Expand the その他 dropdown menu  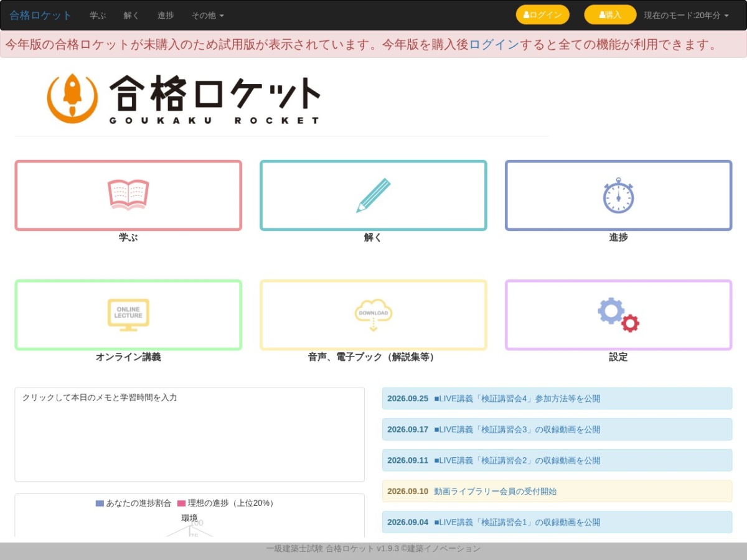(x=208, y=15)
